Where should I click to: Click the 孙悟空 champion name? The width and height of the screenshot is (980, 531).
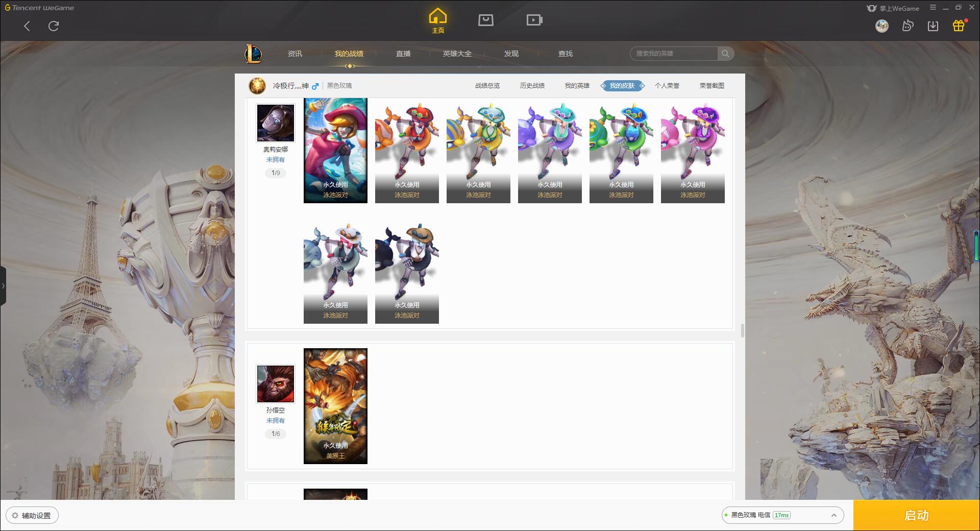[276, 411]
